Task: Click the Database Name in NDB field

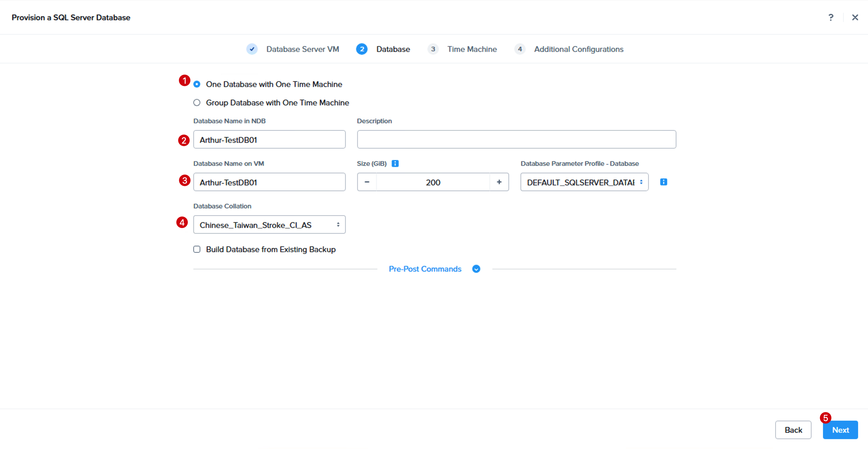Action: 269,139
